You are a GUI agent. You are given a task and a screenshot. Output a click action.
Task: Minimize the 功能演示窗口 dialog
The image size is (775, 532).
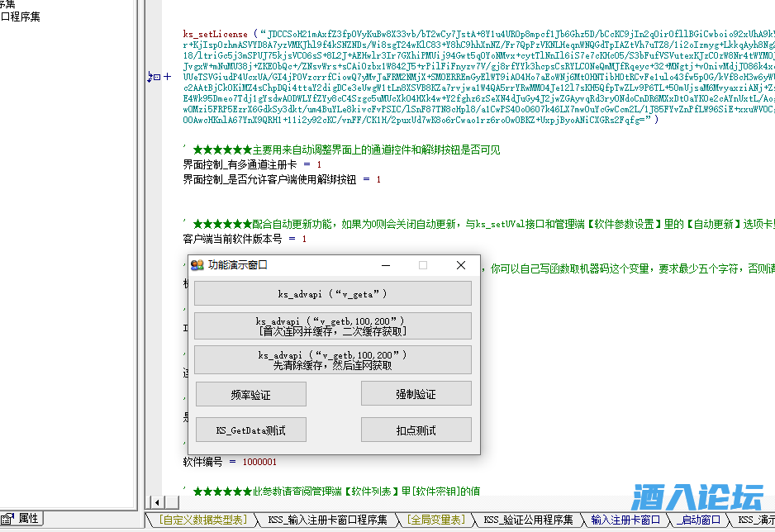[x=385, y=265]
